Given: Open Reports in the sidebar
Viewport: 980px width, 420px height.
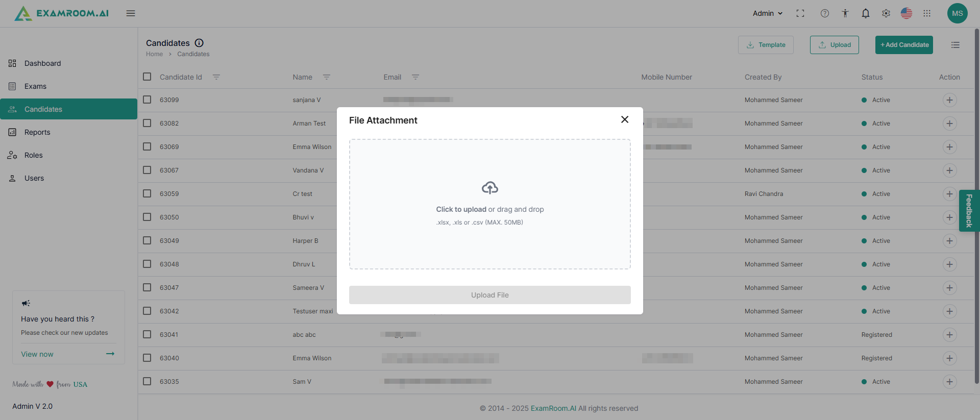Looking at the screenshot, I should [x=37, y=132].
